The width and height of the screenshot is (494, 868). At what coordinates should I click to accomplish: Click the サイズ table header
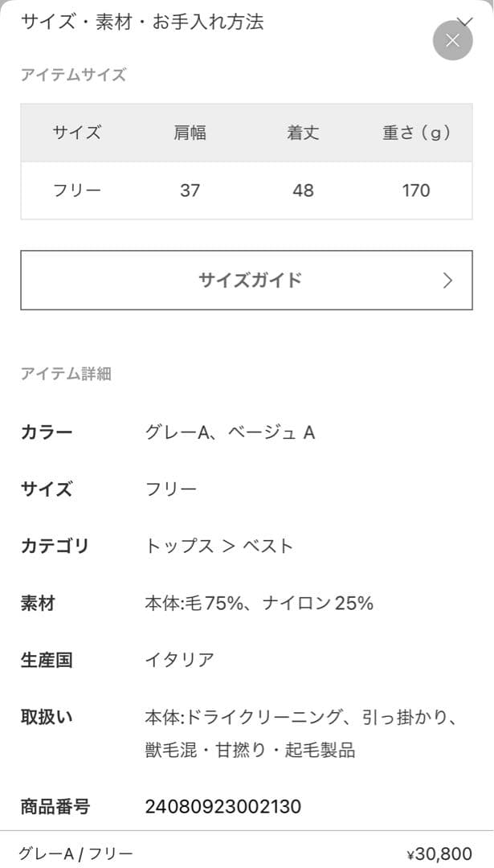coord(76,133)
